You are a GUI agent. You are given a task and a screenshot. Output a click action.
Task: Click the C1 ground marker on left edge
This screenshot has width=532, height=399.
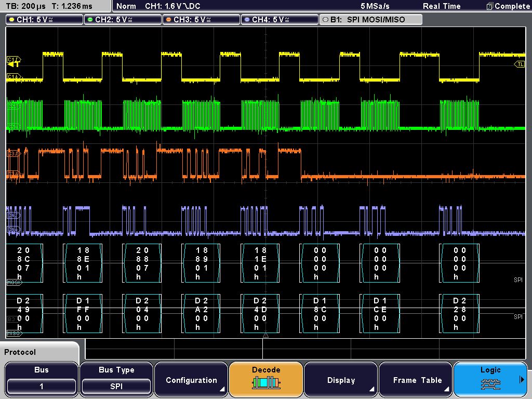tap(13, 76)
